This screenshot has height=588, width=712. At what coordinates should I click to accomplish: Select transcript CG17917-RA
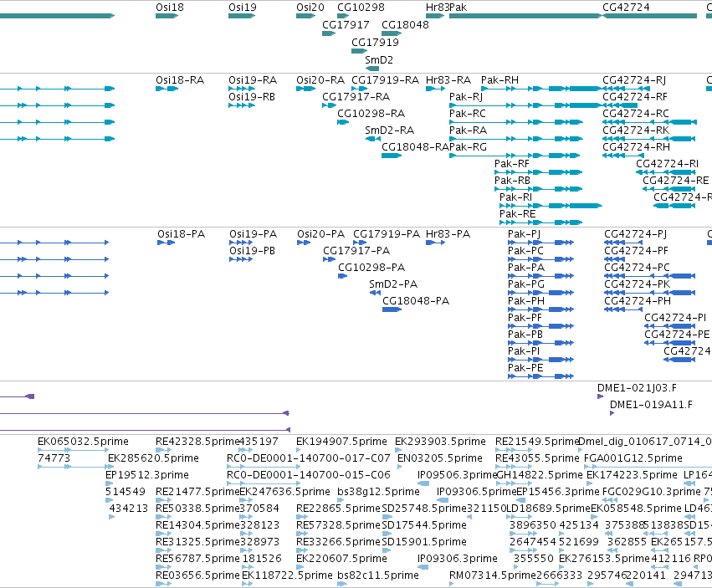coord(329,105)
